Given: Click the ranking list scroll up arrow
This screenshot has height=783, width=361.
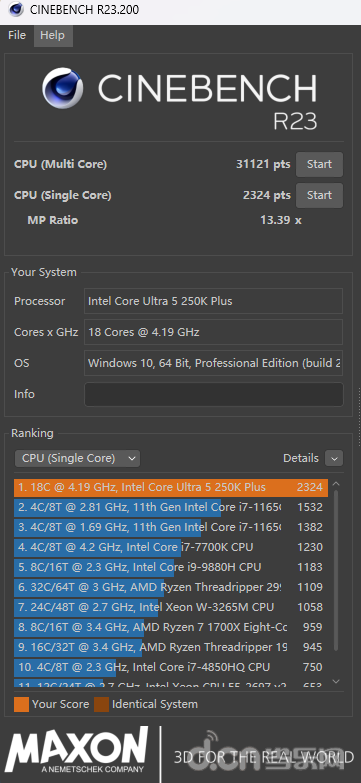Looking at the screenshot, I should click(x=336, y=484).
